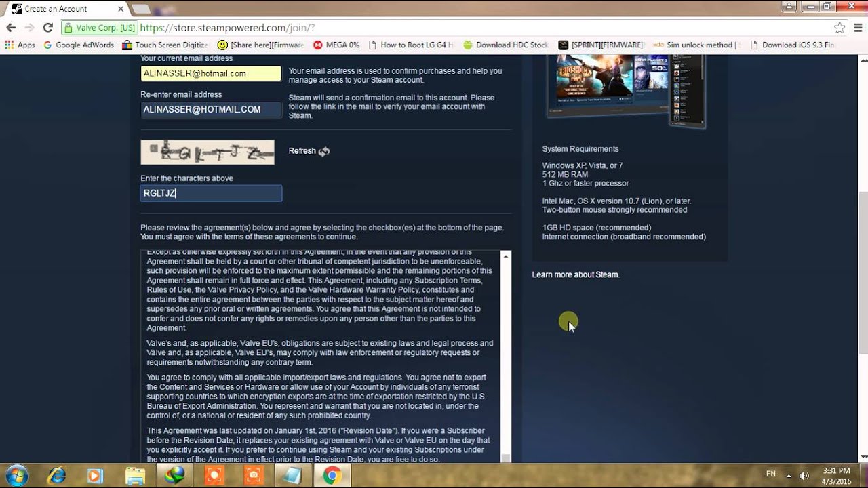Open a new browser tab
The height and width of the screenshot is (488, 868).
[140, 9]
